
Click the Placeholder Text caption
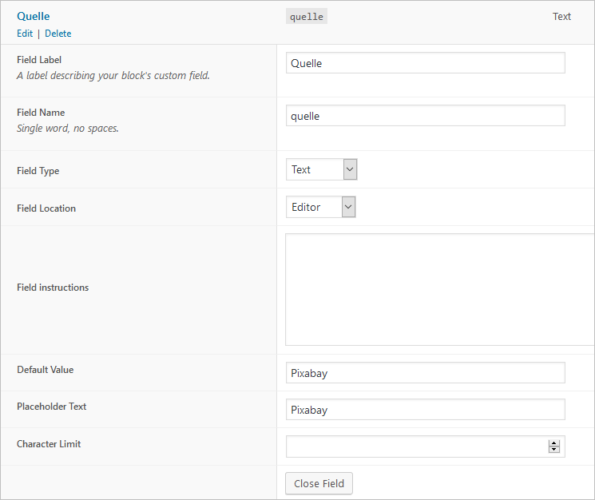pos(52,406)
